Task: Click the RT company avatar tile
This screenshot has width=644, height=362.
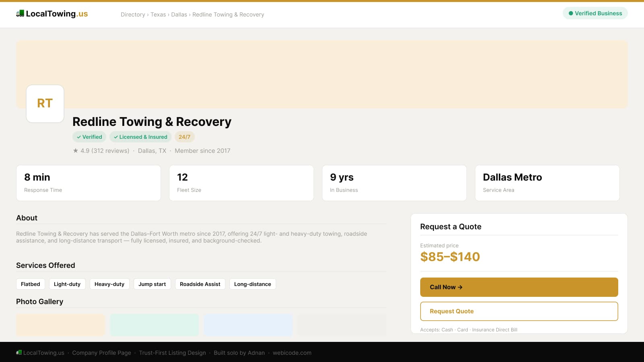Action: (45, 104)
